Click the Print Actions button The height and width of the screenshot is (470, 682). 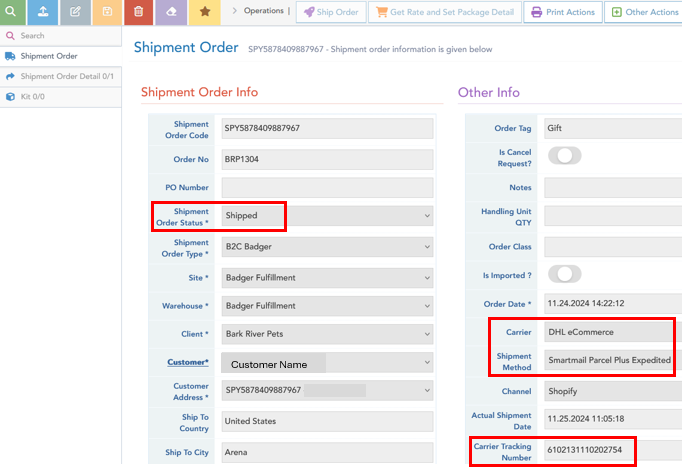click(562, 12)
